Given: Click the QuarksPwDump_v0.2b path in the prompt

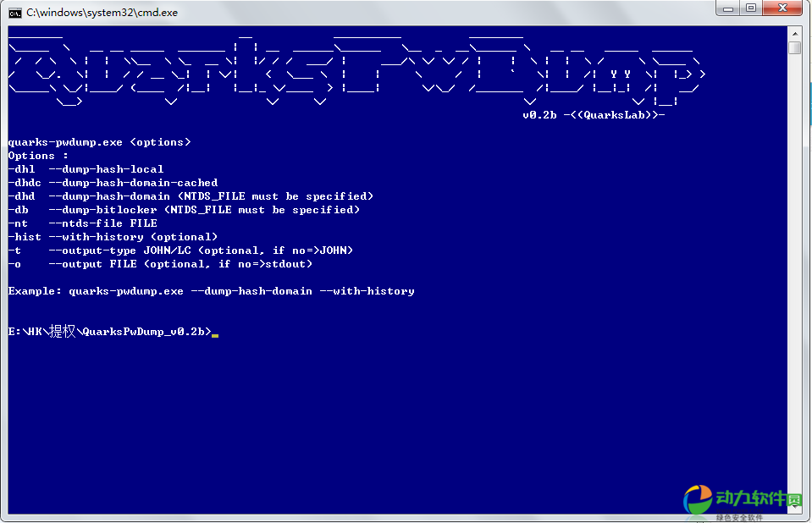Looking at the screenshot, I should click(x=146, y=332).
